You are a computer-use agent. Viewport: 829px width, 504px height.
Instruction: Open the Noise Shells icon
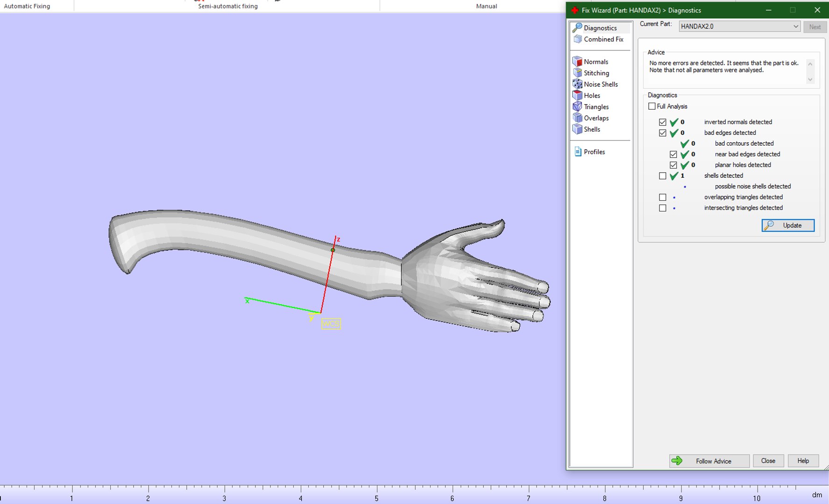click(x=577, y=84)
